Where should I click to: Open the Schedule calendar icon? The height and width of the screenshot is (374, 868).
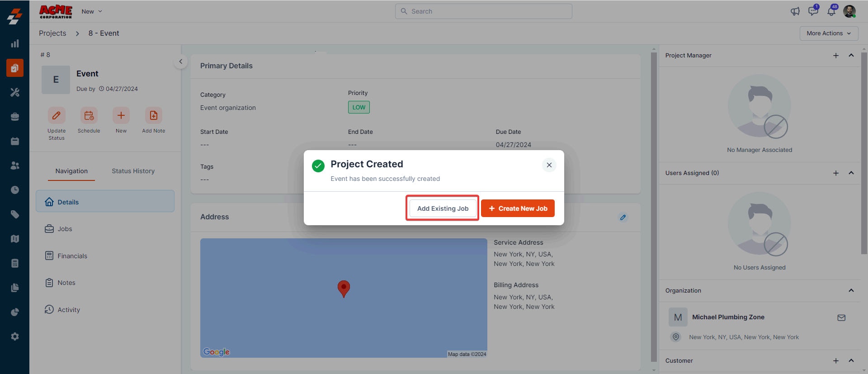point(89,115)
